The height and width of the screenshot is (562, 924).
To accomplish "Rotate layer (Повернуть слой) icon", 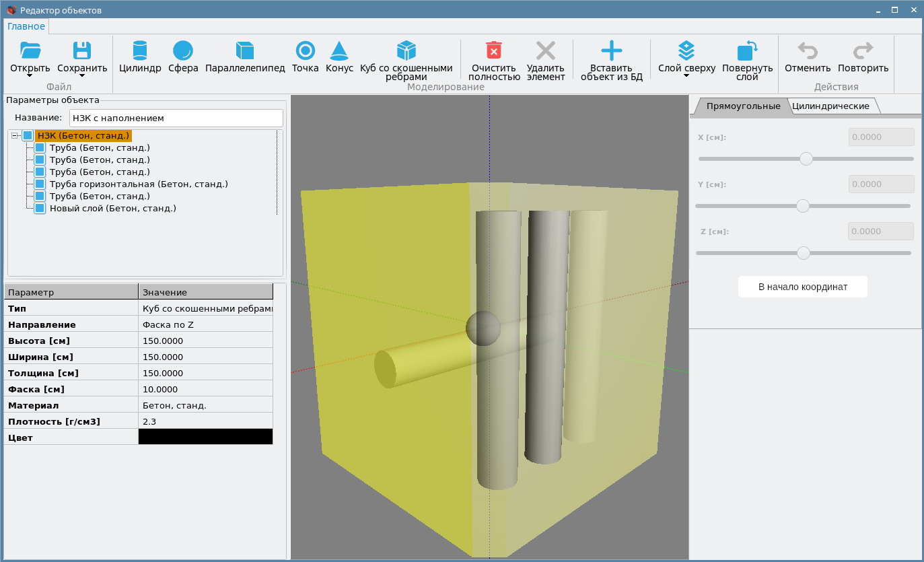I will (747, 51).
